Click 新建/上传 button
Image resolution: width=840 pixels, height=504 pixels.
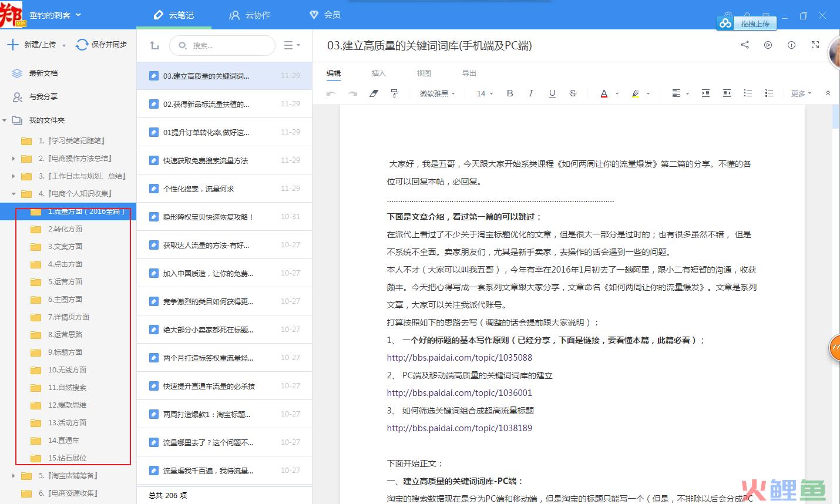pyautogui.click(x=32, y=45)
